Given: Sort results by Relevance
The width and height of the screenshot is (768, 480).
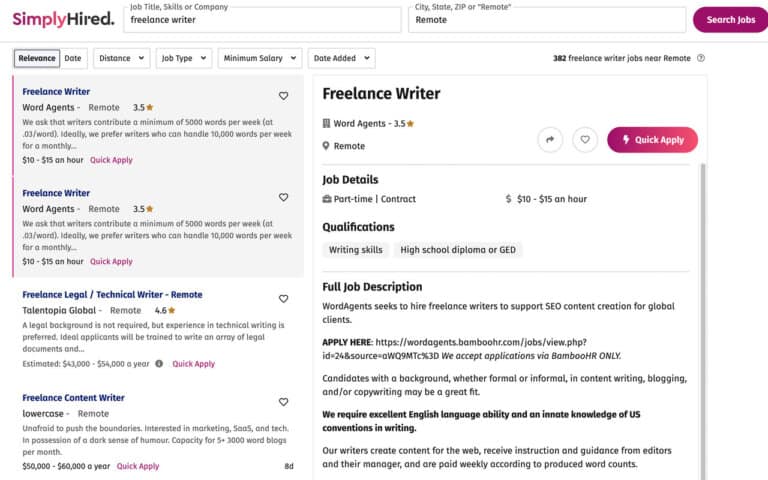Looking at the screenshot, I should 37,58.
